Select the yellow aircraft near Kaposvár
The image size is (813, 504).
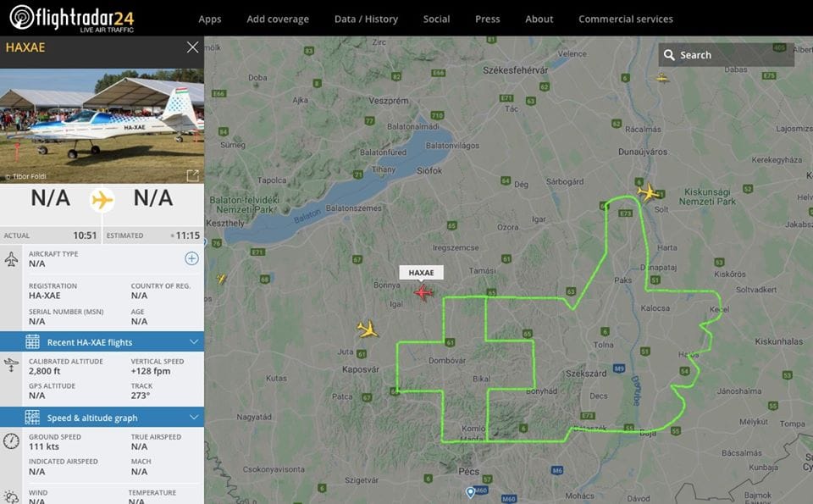pyautogui.click(x=368, y=329)
